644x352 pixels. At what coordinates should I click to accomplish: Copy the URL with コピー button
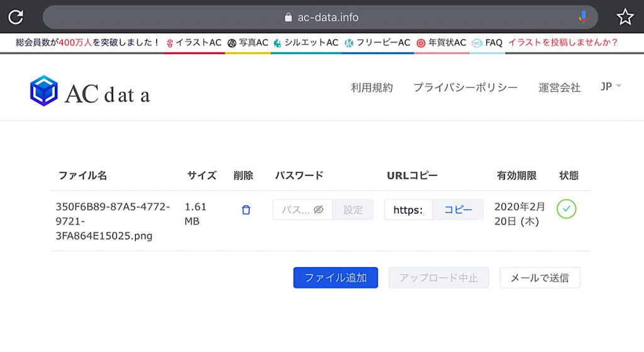coord(458,210)
